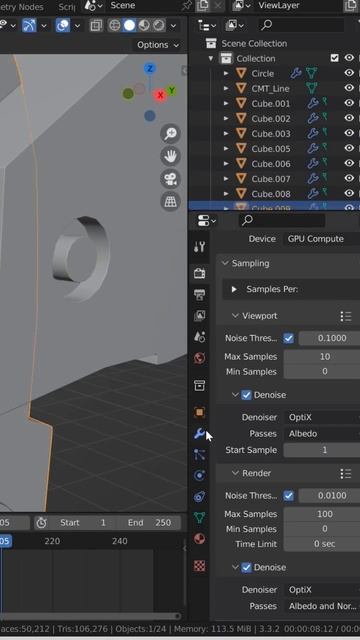Toggle show overlays button in header
The width and height of the screenshot is (360, 640).
pos(63,26)
